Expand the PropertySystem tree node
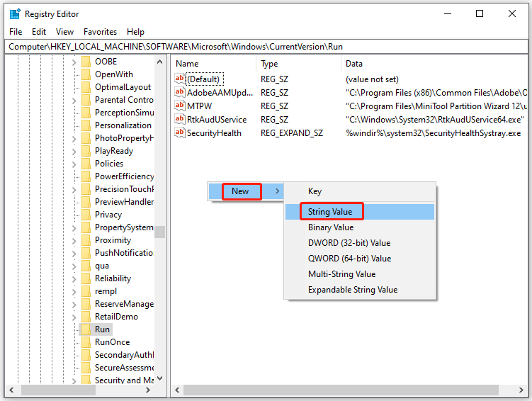This screenshot has width=532, height=401. 74,228
